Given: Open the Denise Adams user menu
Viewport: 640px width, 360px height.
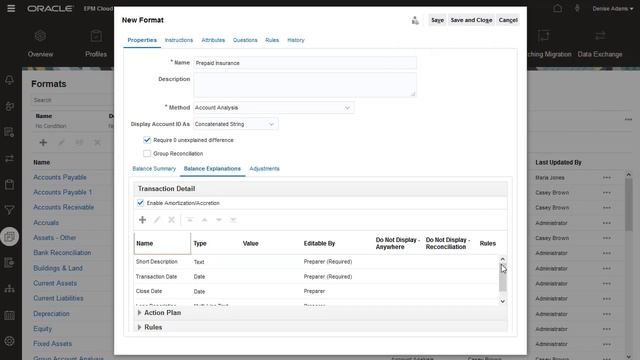Looking at the screenshot, I should click(x=613, y=9).
